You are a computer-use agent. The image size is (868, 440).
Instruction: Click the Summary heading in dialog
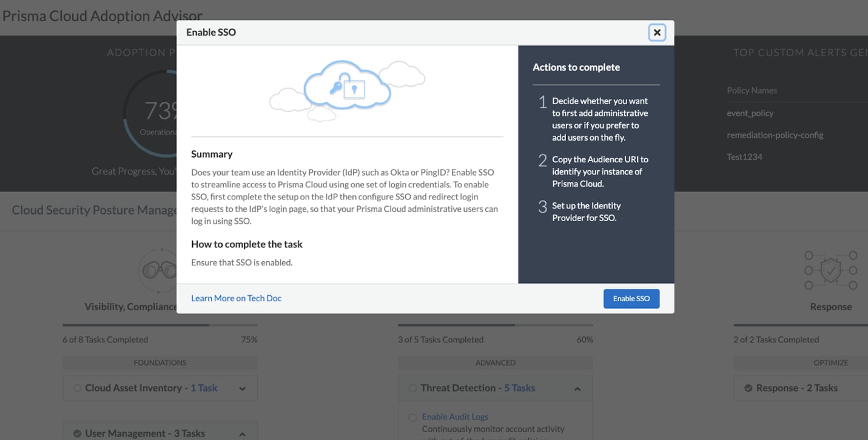[x=212, y=154]
